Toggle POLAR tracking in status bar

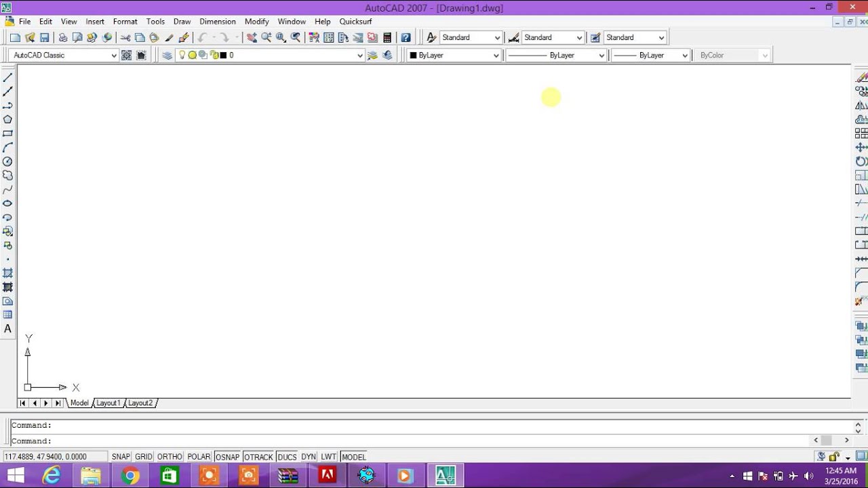click(199, 457)
